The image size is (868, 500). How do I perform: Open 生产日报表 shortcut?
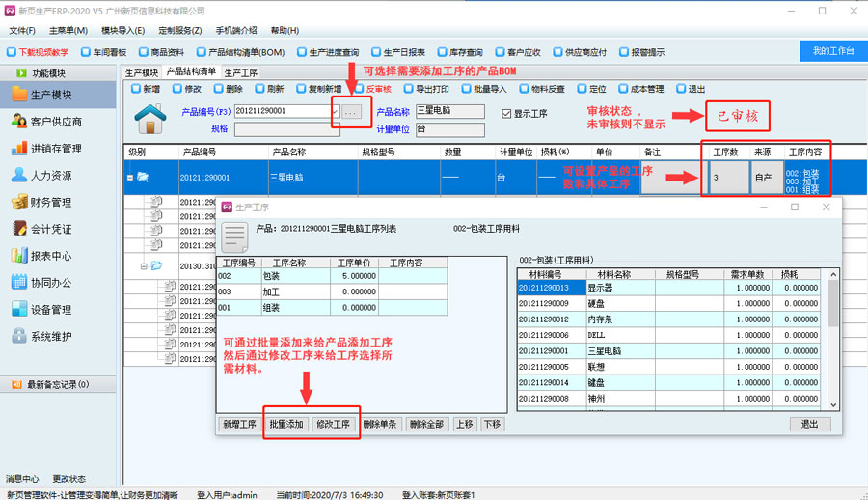398,52
